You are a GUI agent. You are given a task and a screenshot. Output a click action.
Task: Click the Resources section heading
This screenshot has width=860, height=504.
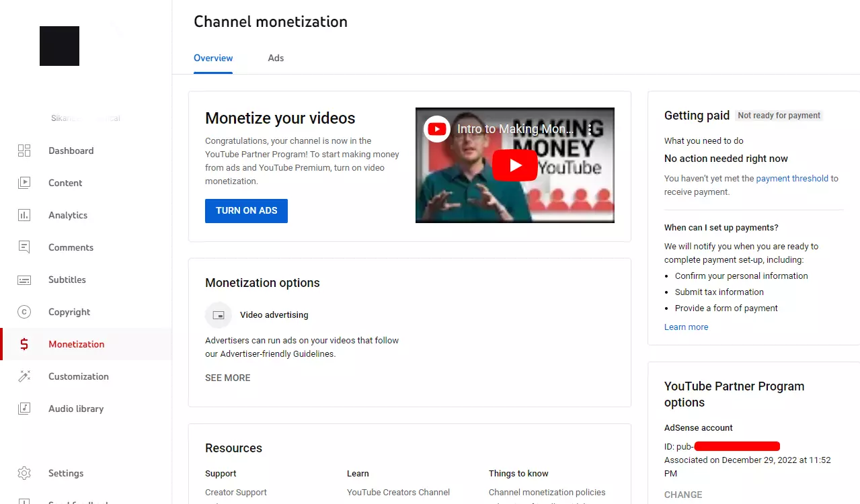(233, 448)
